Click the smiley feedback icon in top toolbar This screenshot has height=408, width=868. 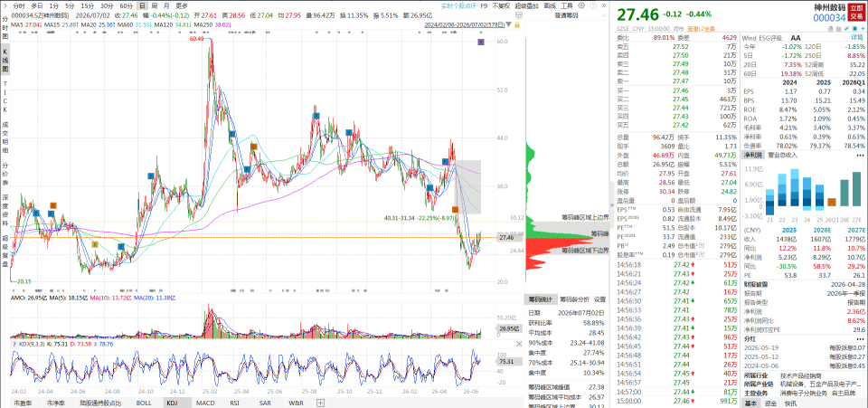point(593,5)
